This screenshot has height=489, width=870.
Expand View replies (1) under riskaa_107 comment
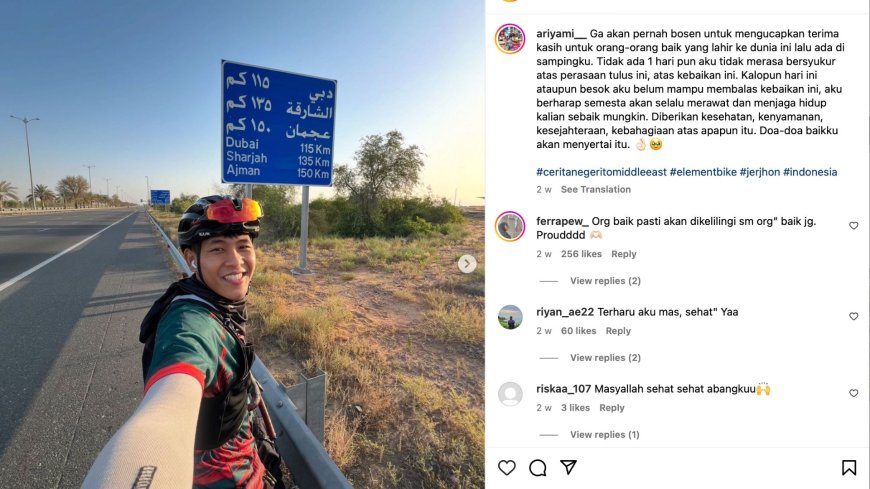click(604, 435)
